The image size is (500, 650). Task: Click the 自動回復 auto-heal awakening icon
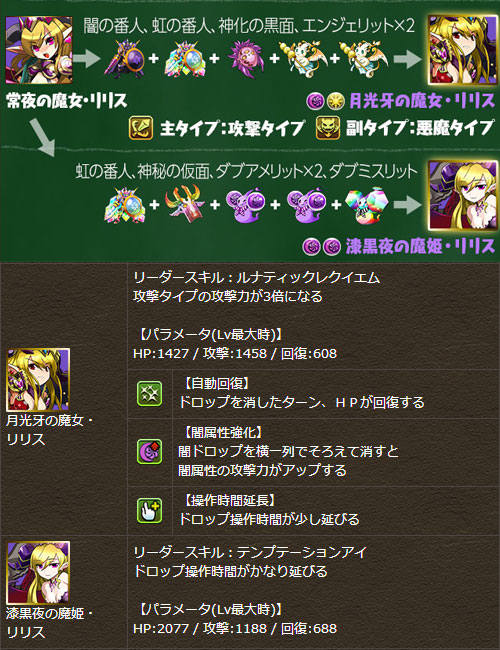(150, 394)
